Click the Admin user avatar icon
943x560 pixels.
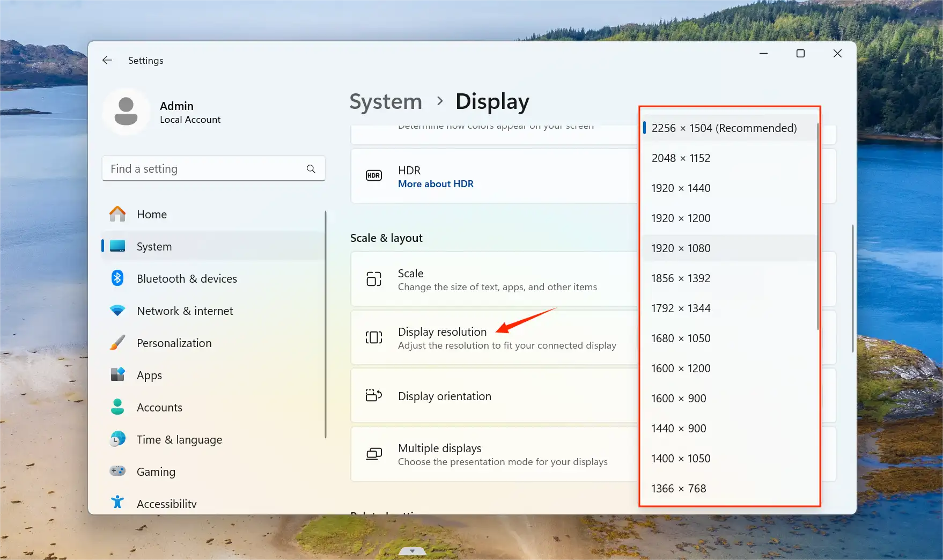coord(126,112)
